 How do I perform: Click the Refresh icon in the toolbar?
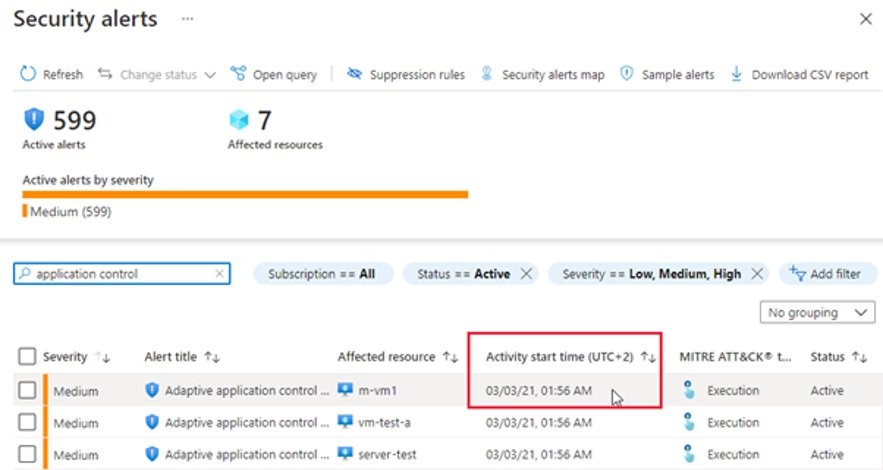pos(28,74)
